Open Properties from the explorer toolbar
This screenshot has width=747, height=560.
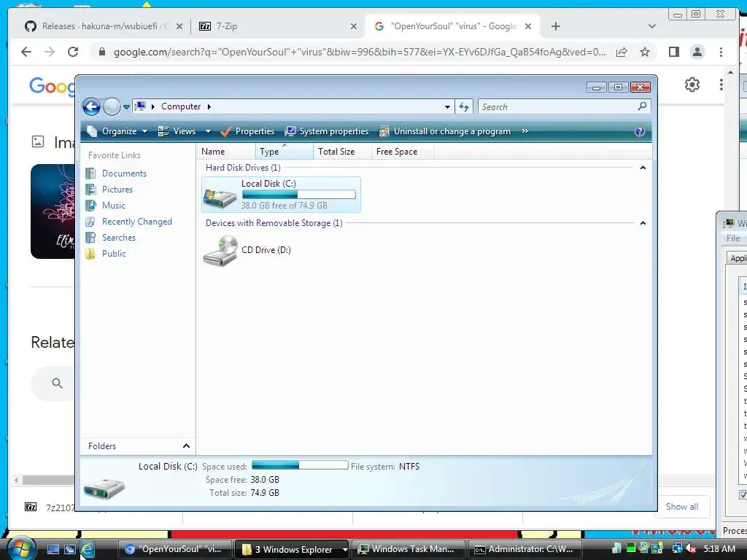point(247,131)
